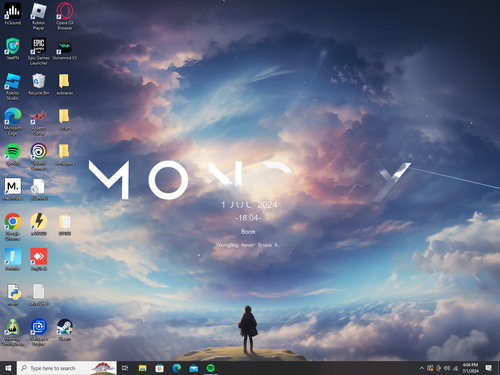500x375 pixels.
Task: Select the gear settings file icon
Action: 39,189
